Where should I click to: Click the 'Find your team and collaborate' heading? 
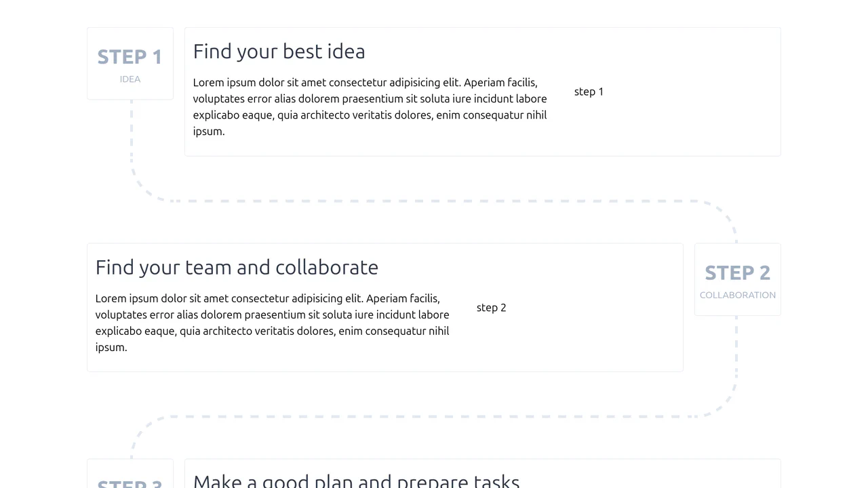[x=237, y=267]
